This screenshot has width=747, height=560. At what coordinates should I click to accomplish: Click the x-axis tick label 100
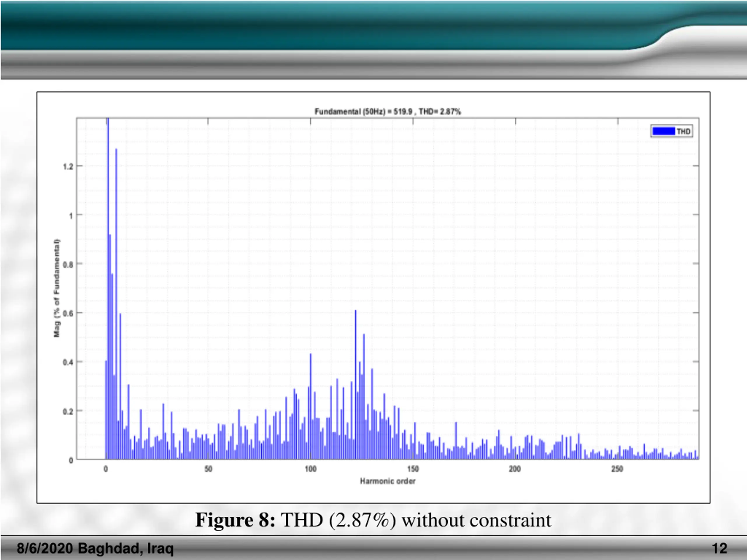311,469
